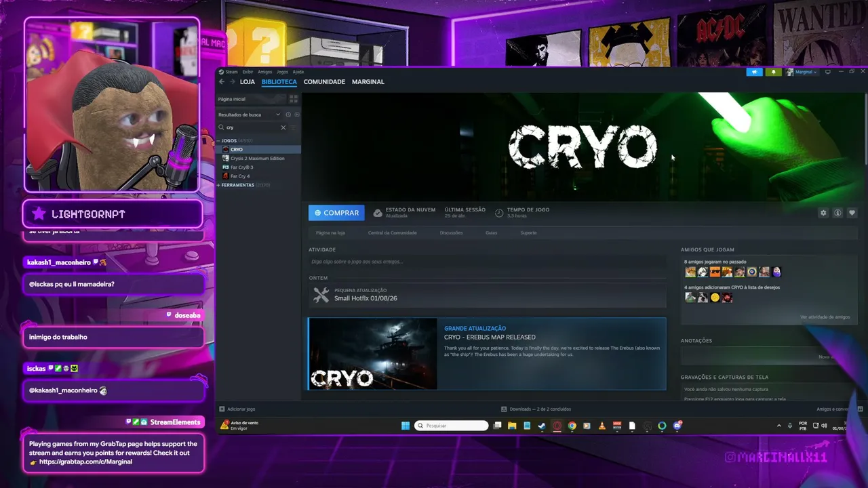Open Steam notifications bell
The height and width of the screenshot is (488, 868).
click(x=773, y=72)
